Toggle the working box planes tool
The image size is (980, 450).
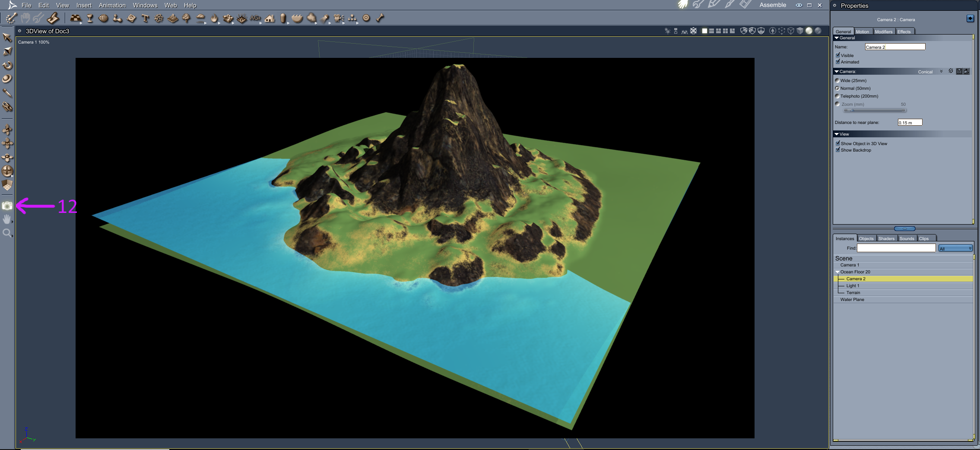coord(7,185)
